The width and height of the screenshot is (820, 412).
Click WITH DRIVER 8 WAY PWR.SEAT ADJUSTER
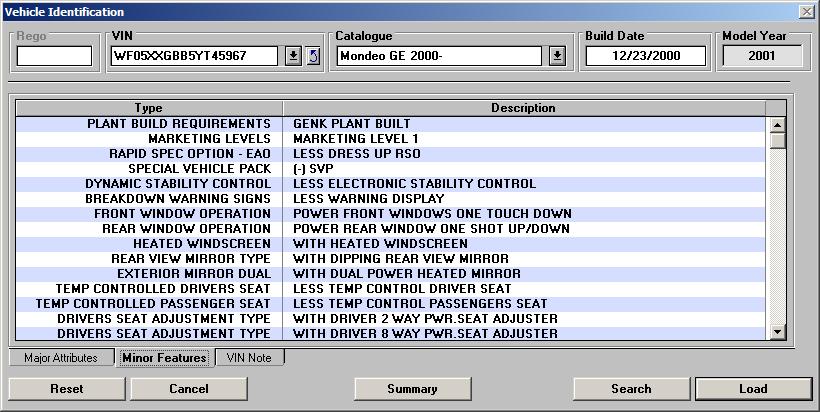(x=425, y=334)
